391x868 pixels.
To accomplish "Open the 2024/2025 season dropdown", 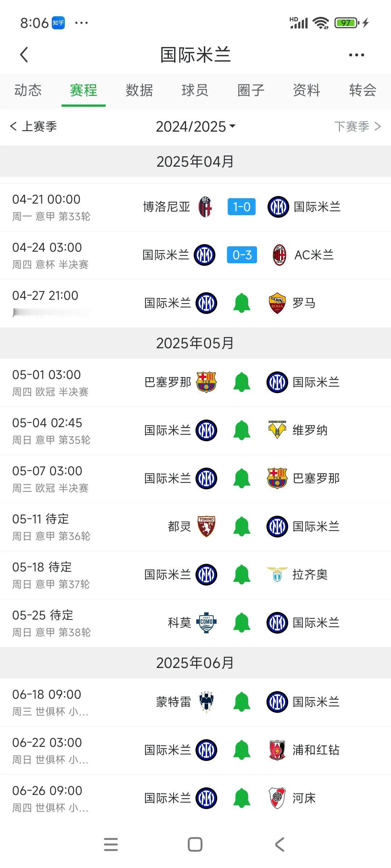I will 195,127.
